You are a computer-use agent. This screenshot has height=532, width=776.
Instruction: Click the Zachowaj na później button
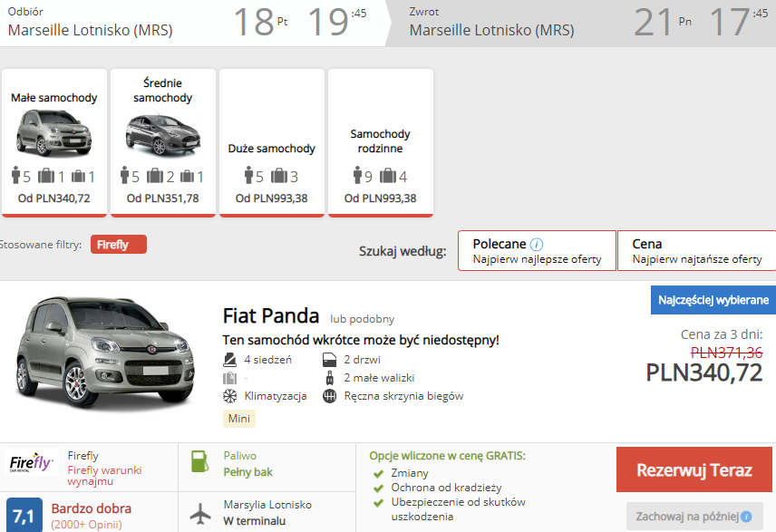[694, 517]
